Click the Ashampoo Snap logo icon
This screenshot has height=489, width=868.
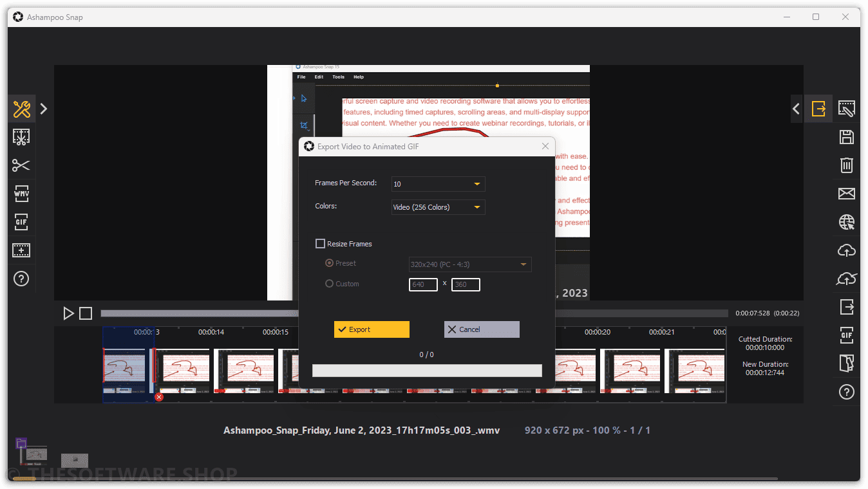coord(18,17)
